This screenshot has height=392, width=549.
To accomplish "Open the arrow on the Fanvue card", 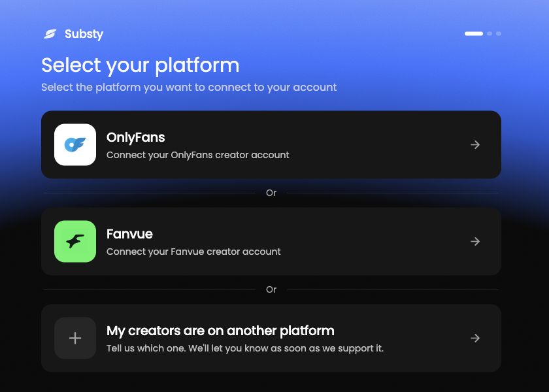I will [474, 241].
